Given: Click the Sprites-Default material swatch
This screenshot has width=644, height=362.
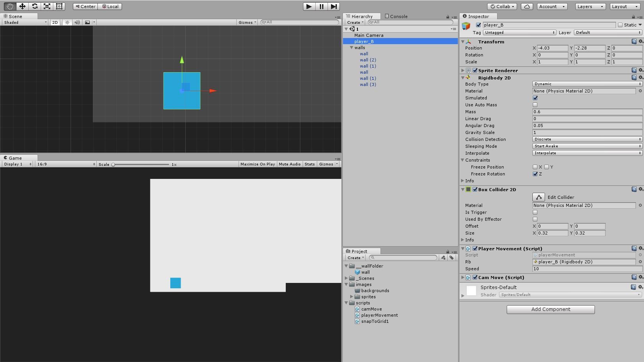Looking at the screenshot, I should (x=471, y=291).
